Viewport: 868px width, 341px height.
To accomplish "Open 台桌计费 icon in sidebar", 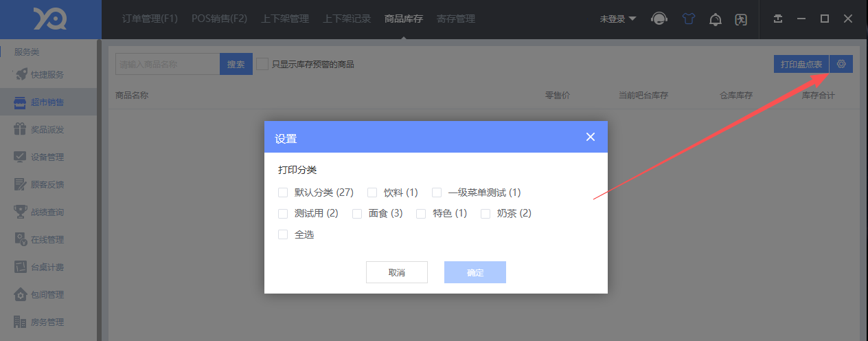I will point(21,267).
